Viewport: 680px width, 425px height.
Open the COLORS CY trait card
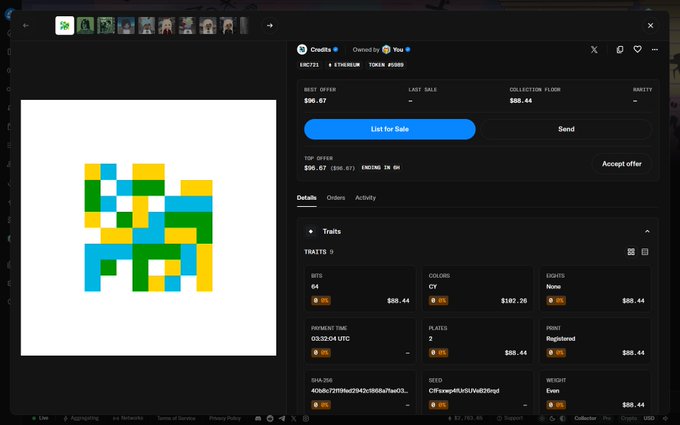pyautogui.click(x=477, y=289)
